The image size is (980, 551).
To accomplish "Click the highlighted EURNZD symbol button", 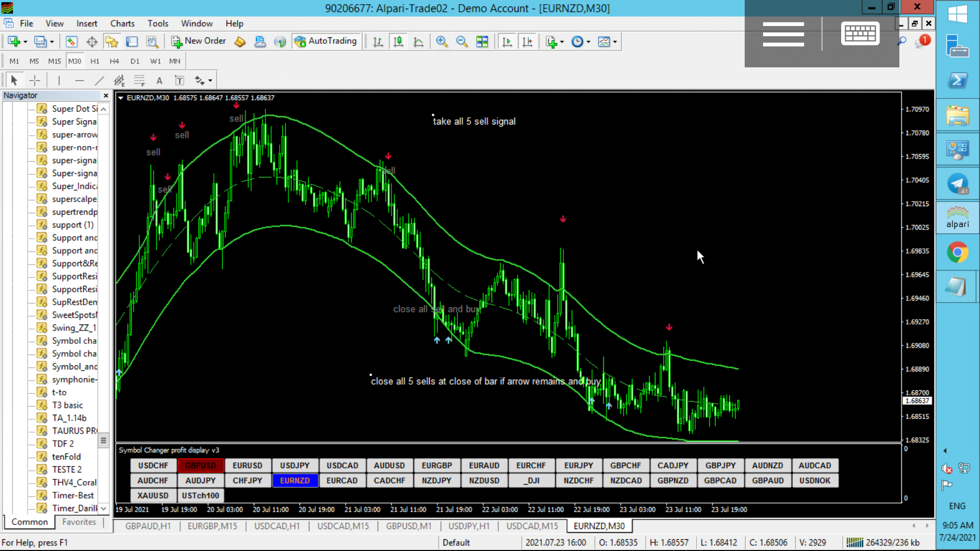I will (x=295, y=481).
